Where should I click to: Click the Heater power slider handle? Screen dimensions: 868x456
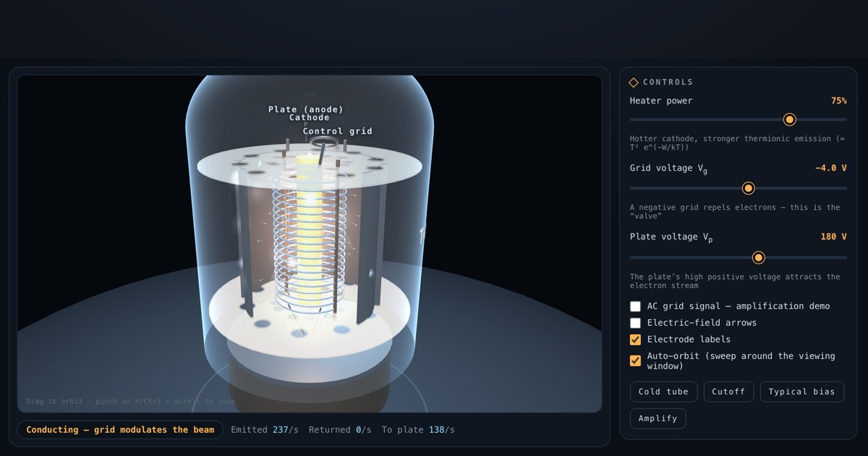[790, 119]
